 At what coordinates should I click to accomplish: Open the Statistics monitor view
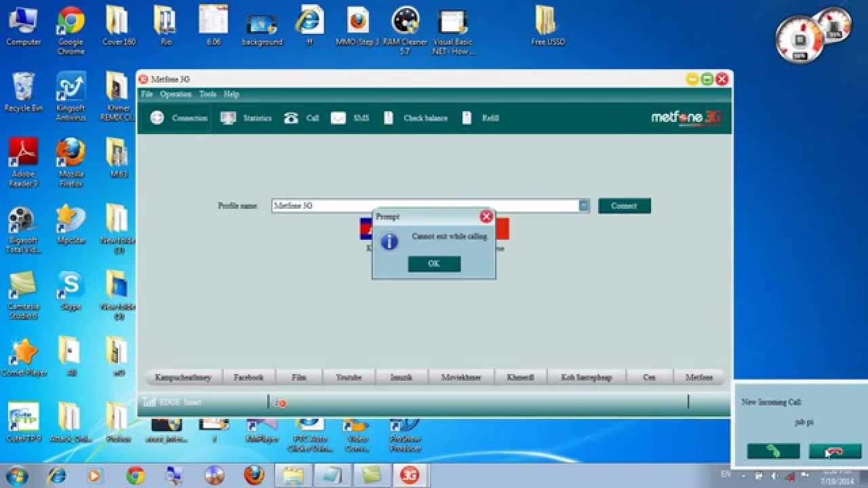246,118
